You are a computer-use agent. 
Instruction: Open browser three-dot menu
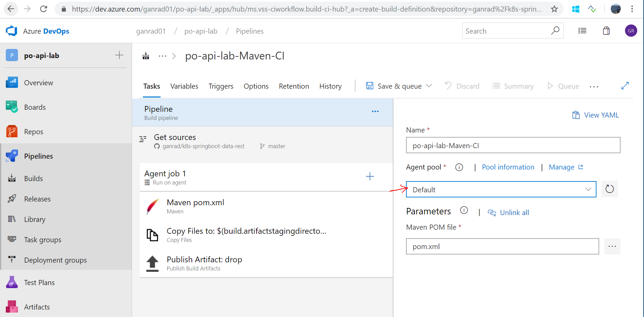(632, 9)
